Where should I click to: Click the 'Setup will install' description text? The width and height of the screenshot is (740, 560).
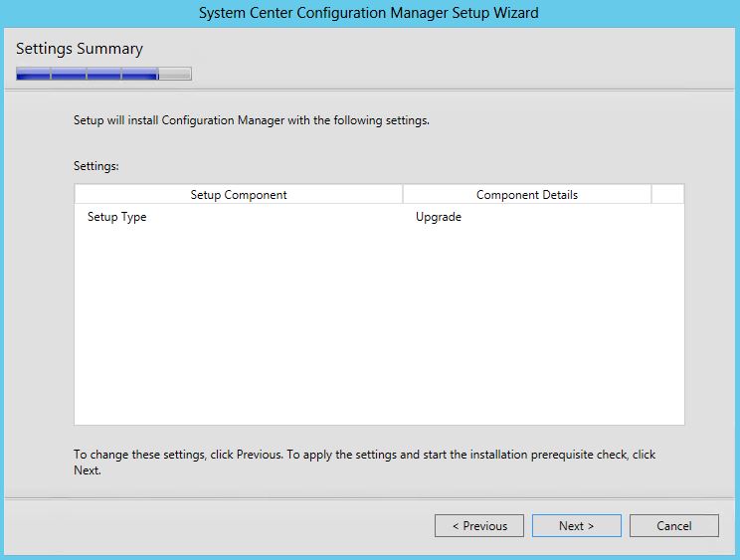(x=252, y=120)
